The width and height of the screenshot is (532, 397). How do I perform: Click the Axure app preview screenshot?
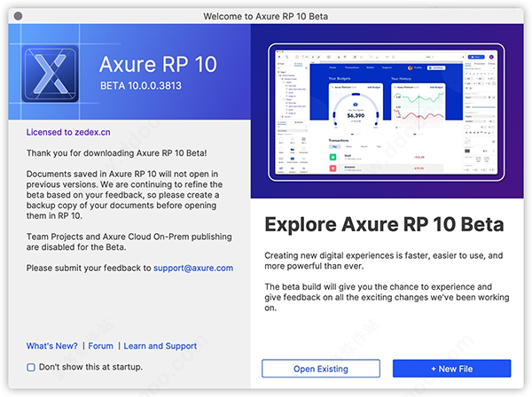pos(386,112)
